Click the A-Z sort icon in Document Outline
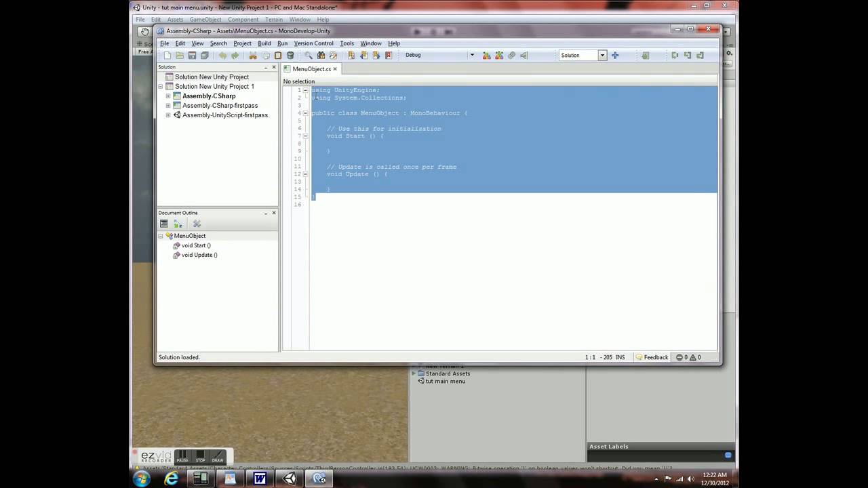Viewport: 868px width, 488px height. [178, 224]
